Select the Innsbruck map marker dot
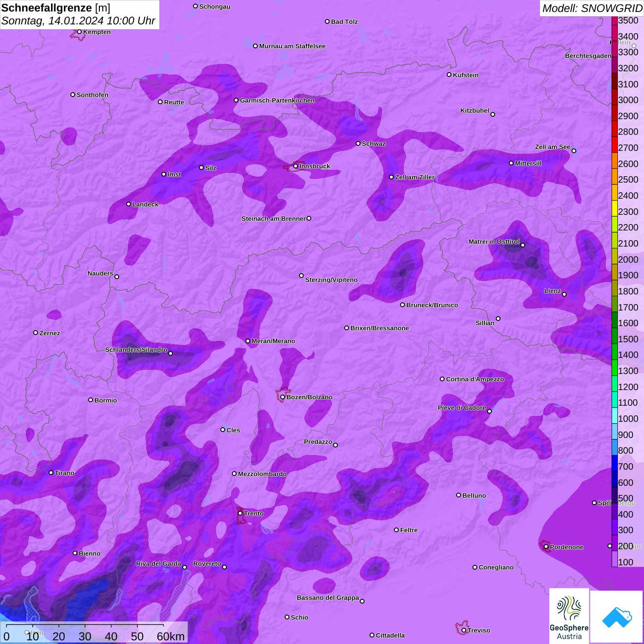644x644 pixels. pos(296,166)
